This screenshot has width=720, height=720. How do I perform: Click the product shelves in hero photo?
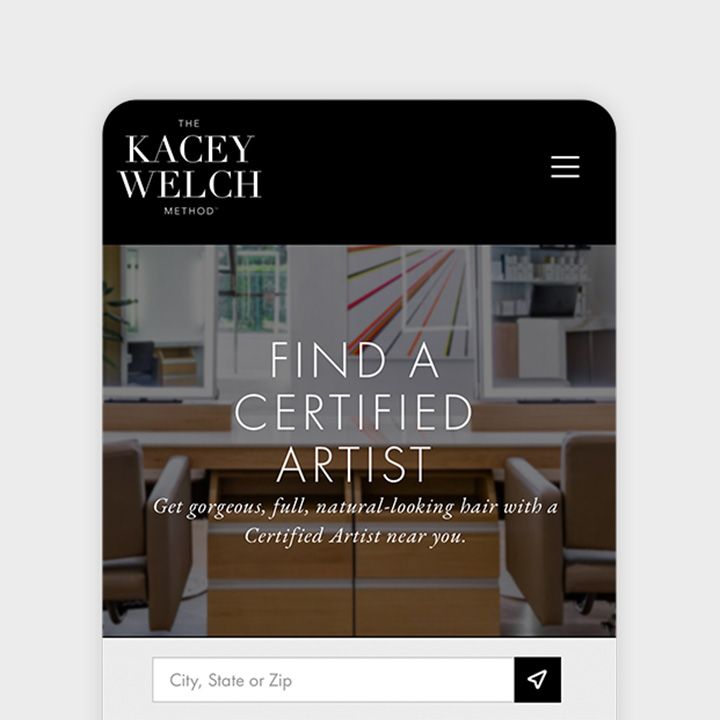(x=542, y=285)
